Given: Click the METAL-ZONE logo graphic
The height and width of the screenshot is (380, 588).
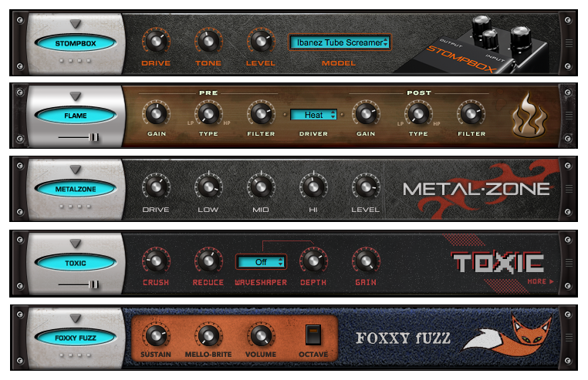Looking at the screenshot, I should pos(477,189).
